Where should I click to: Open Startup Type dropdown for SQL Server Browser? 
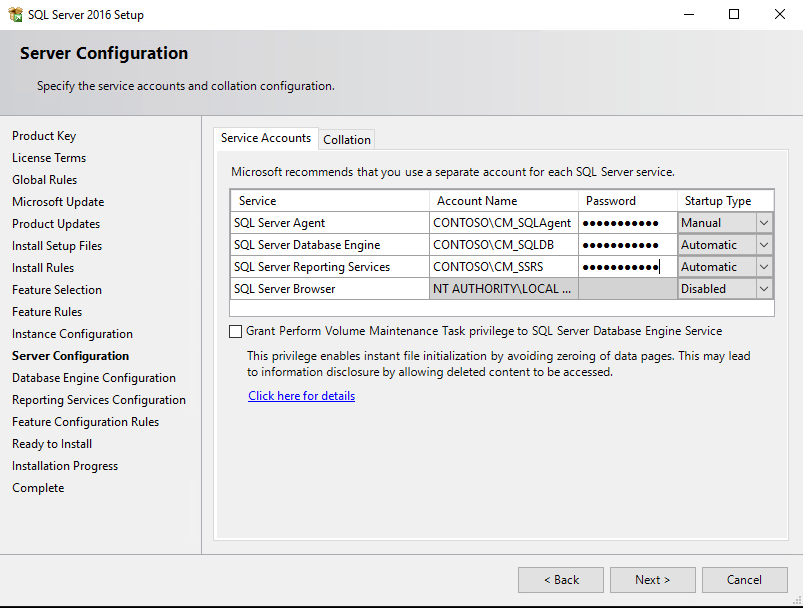pyautogui.click(x=764, y=289)
